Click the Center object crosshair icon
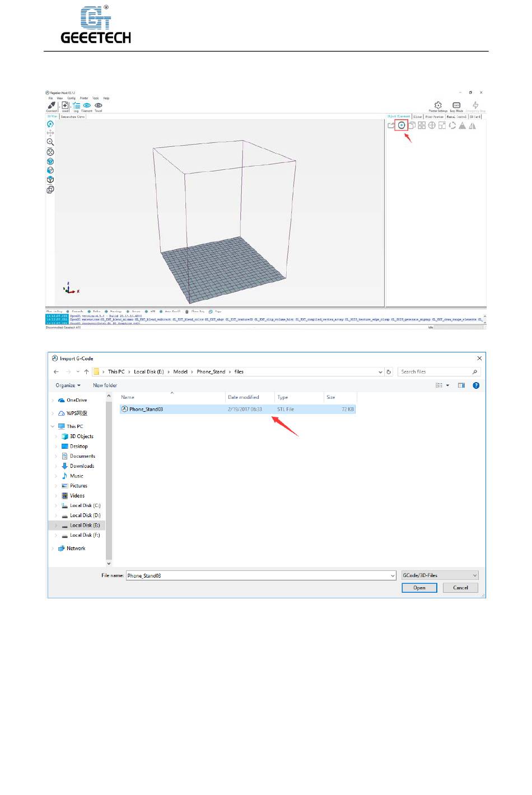This screenshot has width=532, height=795. point(432,125)
